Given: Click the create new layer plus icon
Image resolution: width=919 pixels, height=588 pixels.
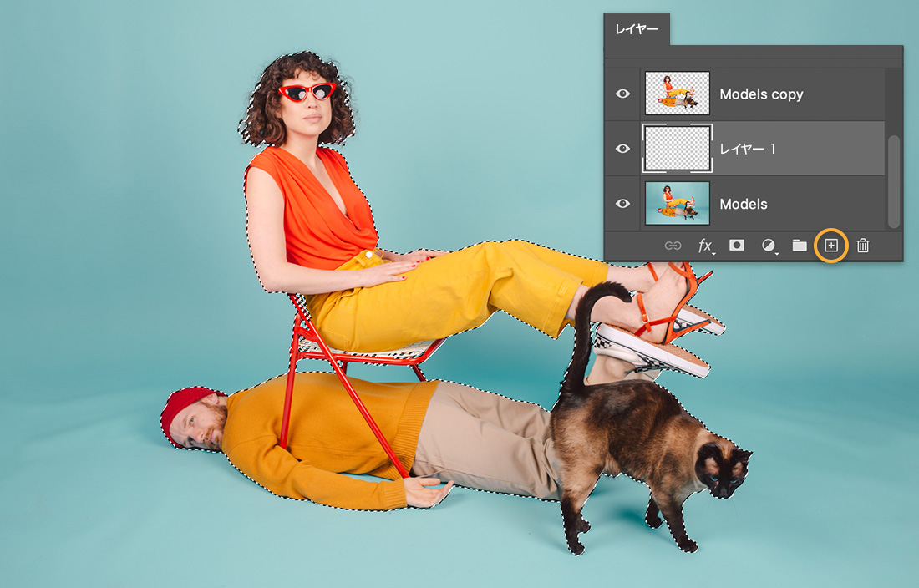Looking at the screenshot, I should (831, 246).
